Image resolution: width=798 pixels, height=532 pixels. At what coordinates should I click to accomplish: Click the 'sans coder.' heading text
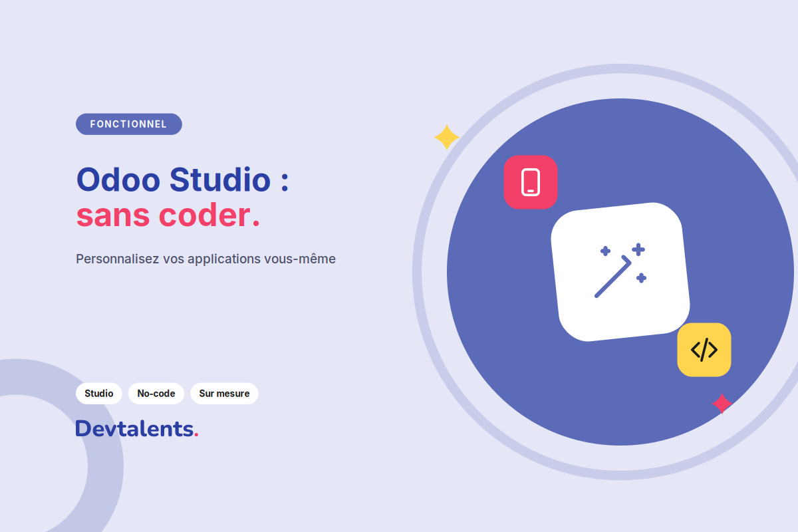pyautogui.click(x=168, y=215)
